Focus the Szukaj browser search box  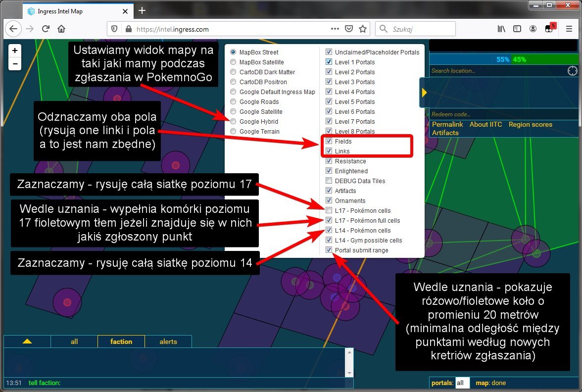click(x=415, y=29)
